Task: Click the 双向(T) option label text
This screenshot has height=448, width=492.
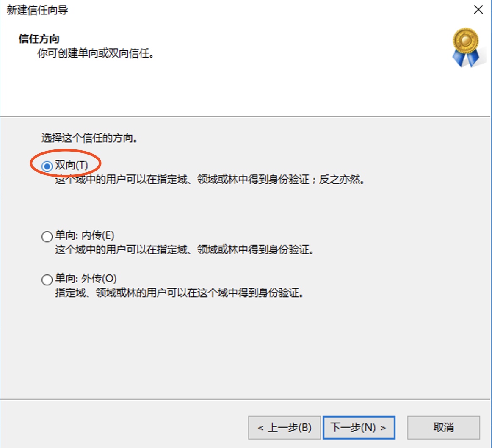Action: [72, 165]
